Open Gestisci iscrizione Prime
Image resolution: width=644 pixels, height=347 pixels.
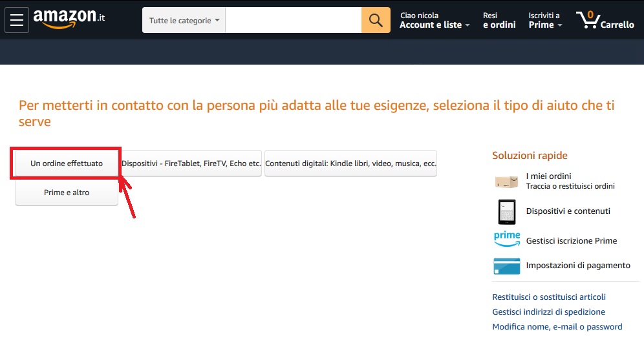(x=572, y=240)
